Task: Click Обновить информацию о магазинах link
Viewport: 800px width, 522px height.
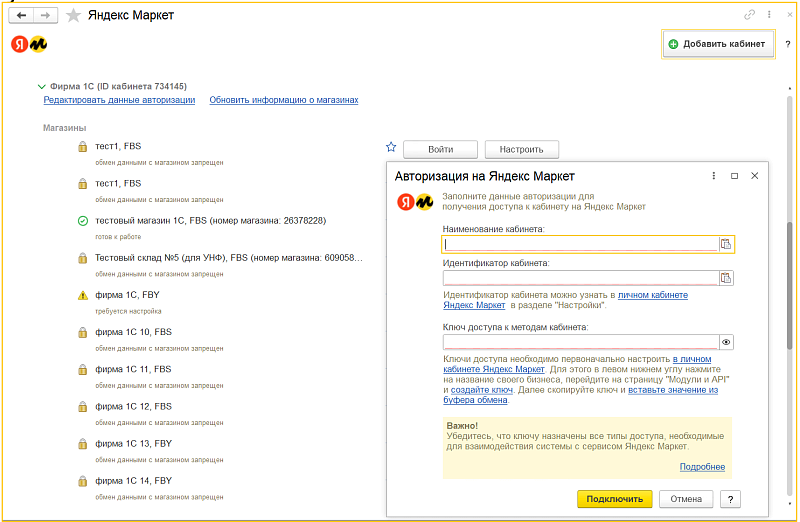Action: tap(284, 100)
